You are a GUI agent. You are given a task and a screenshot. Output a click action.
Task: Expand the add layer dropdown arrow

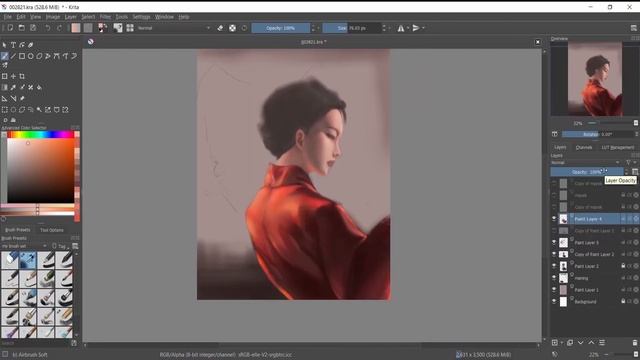point(562,343)
